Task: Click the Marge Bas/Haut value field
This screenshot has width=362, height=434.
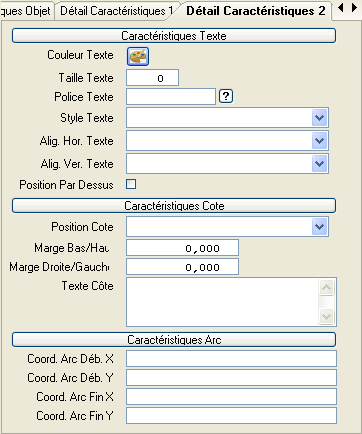Action: (x=182, y=248)
